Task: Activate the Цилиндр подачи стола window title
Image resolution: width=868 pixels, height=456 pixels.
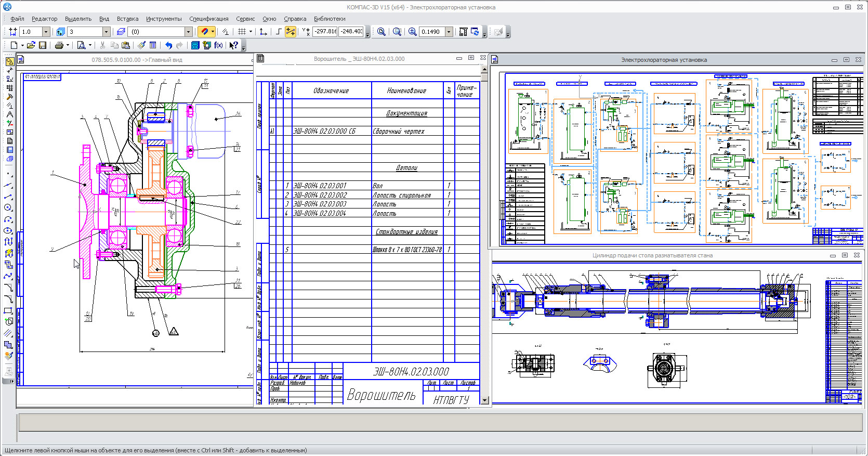Action: [x=652, y=255]
